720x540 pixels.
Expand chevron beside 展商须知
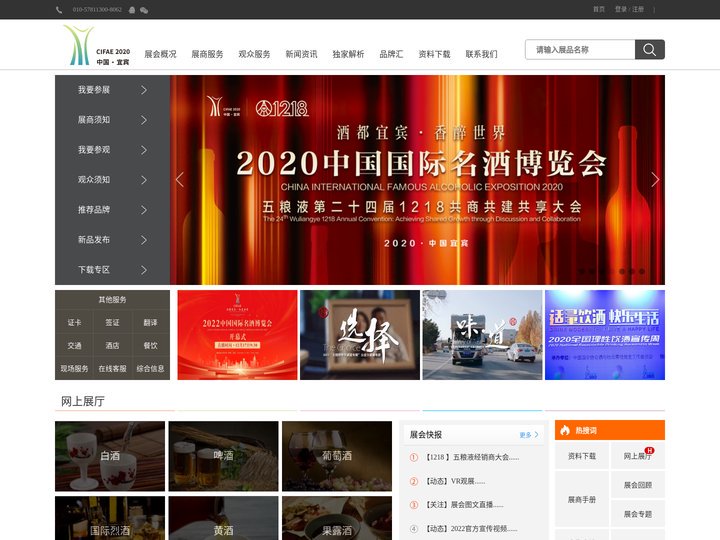coord(144,120)
